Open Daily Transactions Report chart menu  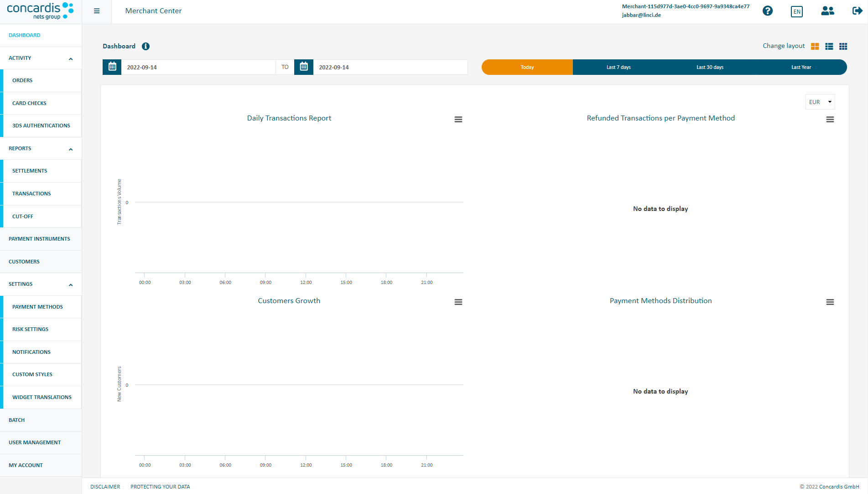pyautogui.click(x=458, y=120)
